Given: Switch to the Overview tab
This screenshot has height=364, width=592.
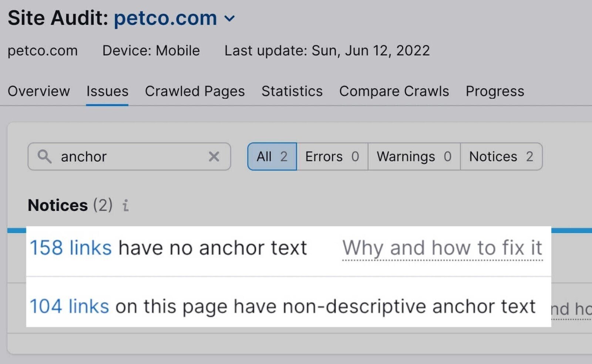Looking at the screenshot, I should [39, 91].
